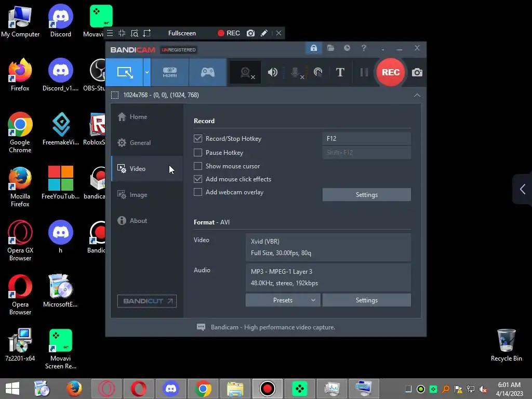Screen dimensions: 532x399
Task: Click Settings button in Record section
Action: [x=366, y=195]
